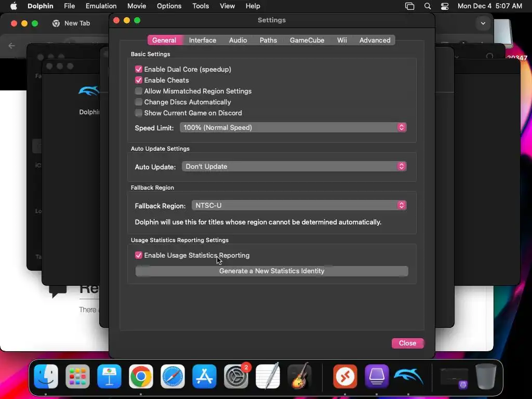Viewport: 532px width, 399px height.
Task: Select the New Tab in Chrome
Action: coord(77,23)
